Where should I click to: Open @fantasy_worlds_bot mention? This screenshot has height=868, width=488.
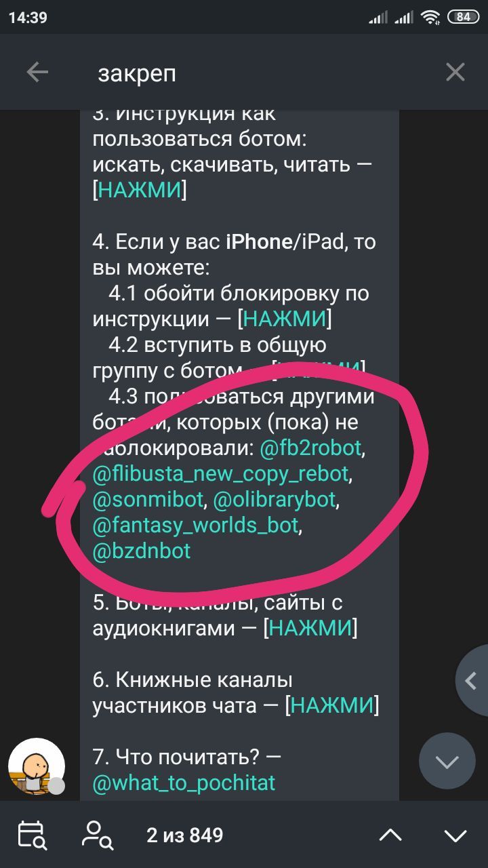195,525
